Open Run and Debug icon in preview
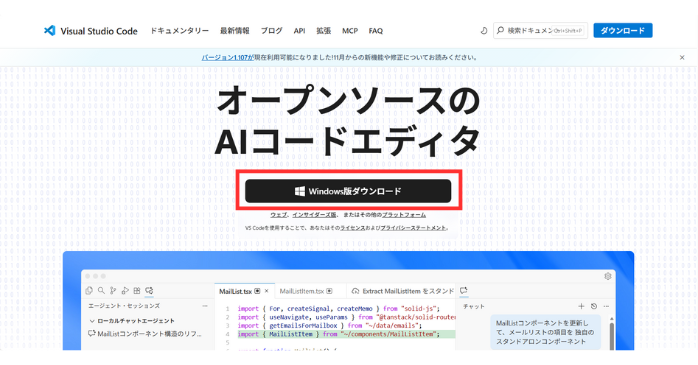This screenshot has width=698, height=365. pyautogui.click(x=125, y=291)
